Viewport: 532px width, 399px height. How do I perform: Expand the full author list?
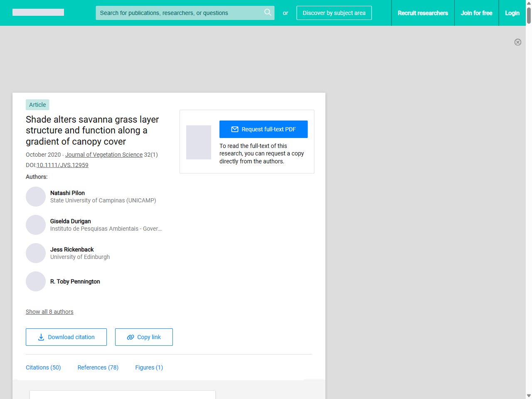coord(49,312)
